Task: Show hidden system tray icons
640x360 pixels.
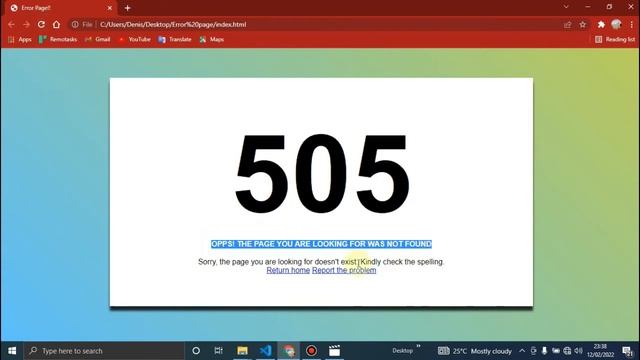Action: [x=522, y=351]
